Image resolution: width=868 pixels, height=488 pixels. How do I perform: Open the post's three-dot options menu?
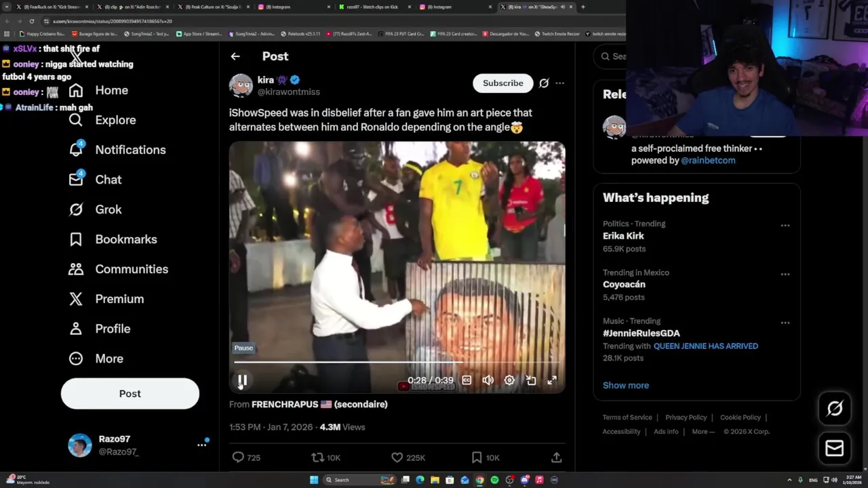click(559, 83)
